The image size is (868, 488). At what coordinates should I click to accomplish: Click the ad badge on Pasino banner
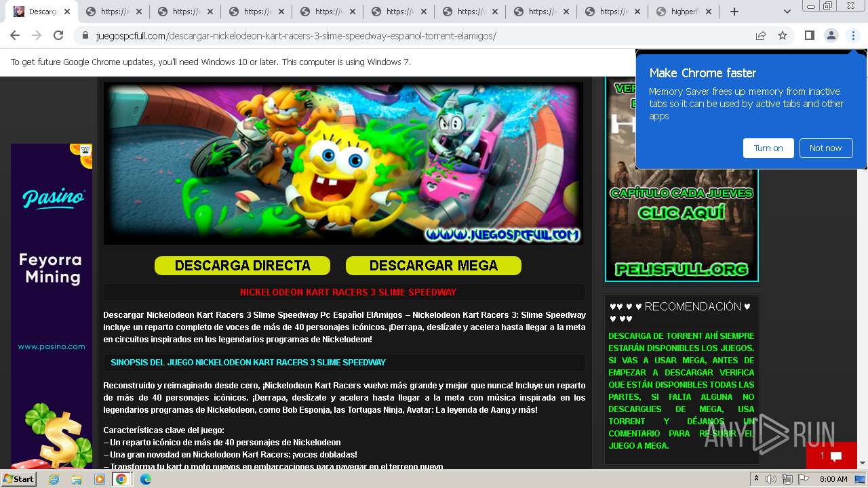click(85, 150)
